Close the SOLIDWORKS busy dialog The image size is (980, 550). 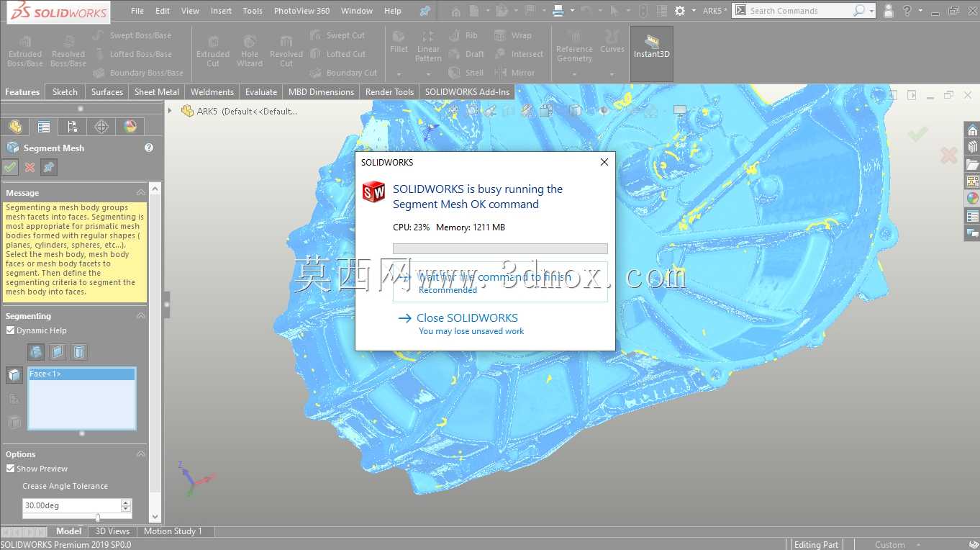(x=604, y=162)
